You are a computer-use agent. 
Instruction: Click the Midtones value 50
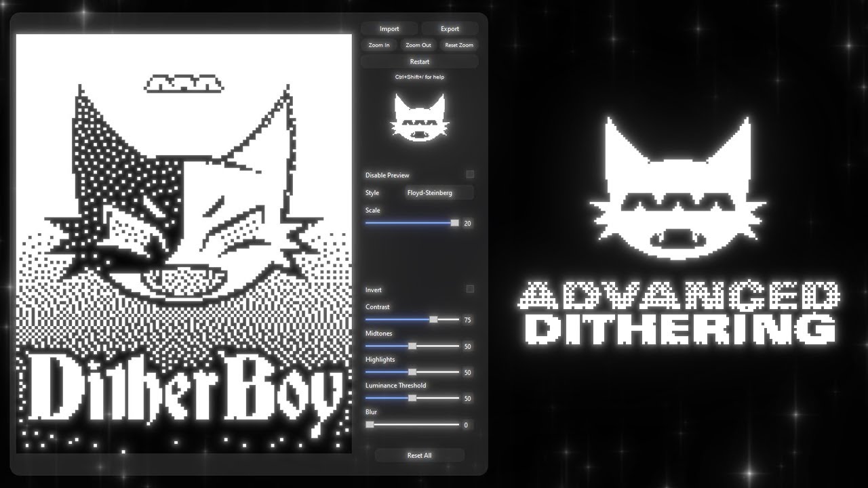pos(467,346)
